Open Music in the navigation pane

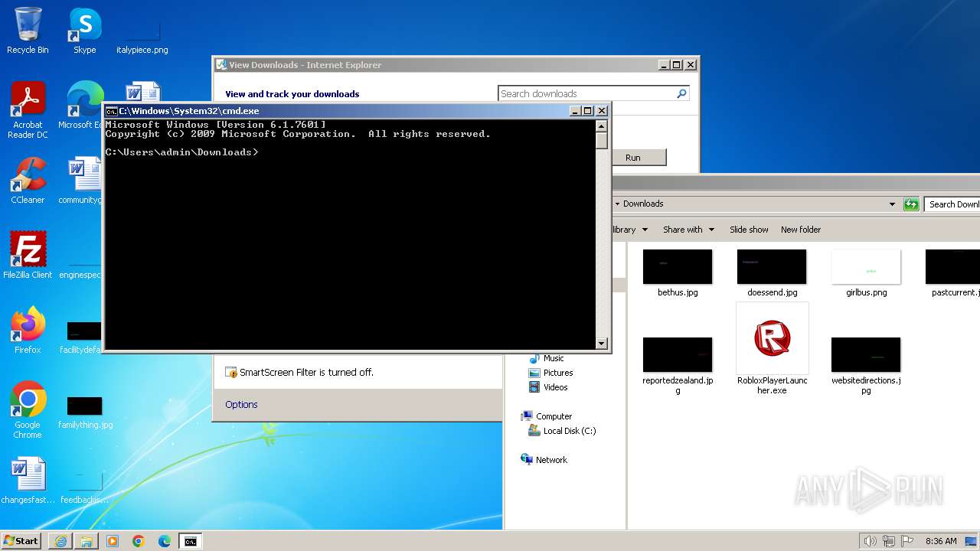click(546, 358)
